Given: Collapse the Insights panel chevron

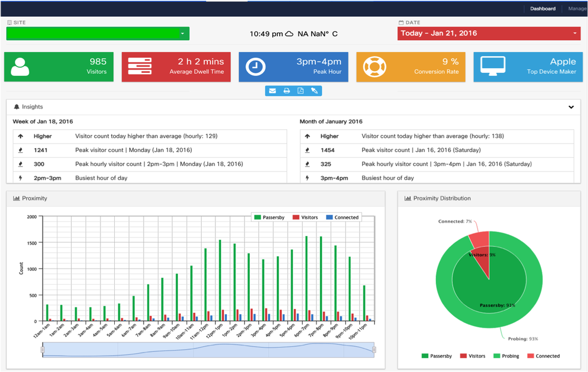Looking at the screenshot, I should [571, 107].
